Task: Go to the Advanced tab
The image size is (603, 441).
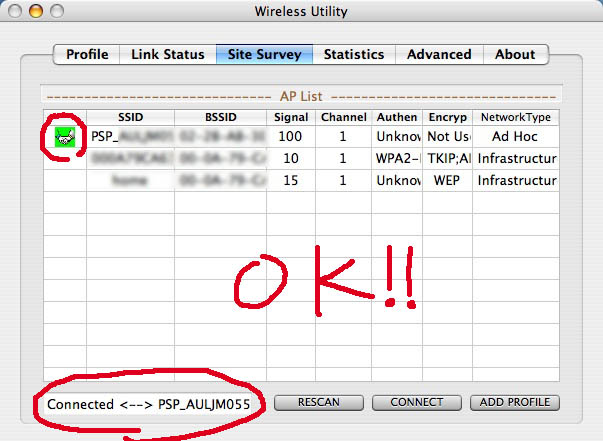Action: 439,54
